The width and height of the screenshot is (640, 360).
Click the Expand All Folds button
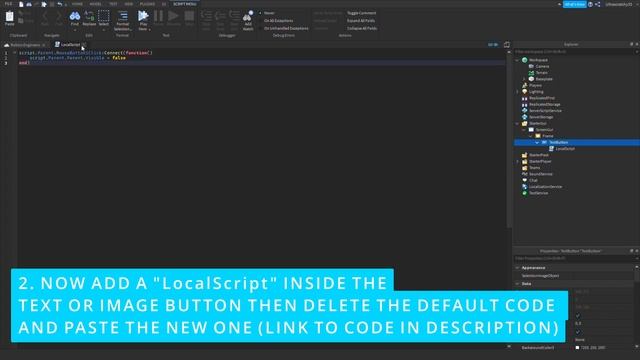tap(361, 21)
